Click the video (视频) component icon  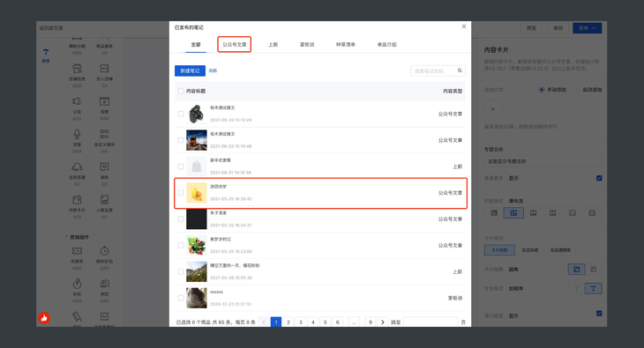tap(104, 101)
